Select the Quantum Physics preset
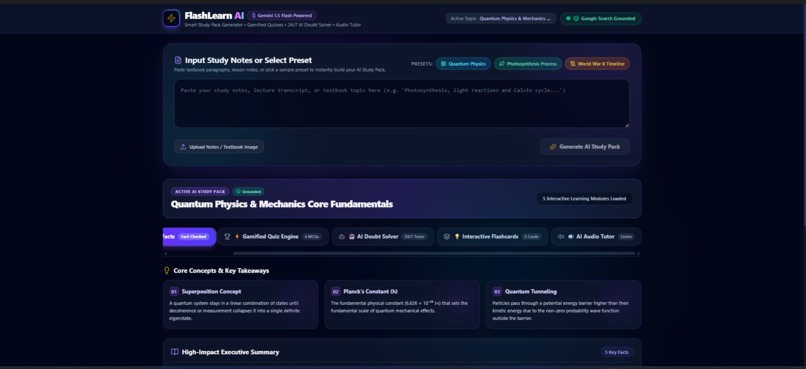The width and height of the screenshot is (806, 369). click(x=463, y=64)
